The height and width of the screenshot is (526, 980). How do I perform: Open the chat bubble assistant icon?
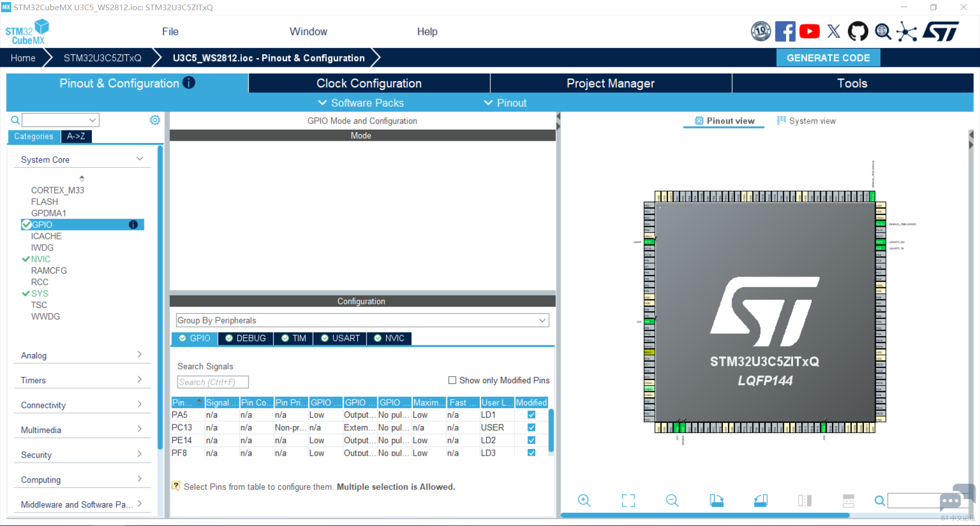(957, 497)
